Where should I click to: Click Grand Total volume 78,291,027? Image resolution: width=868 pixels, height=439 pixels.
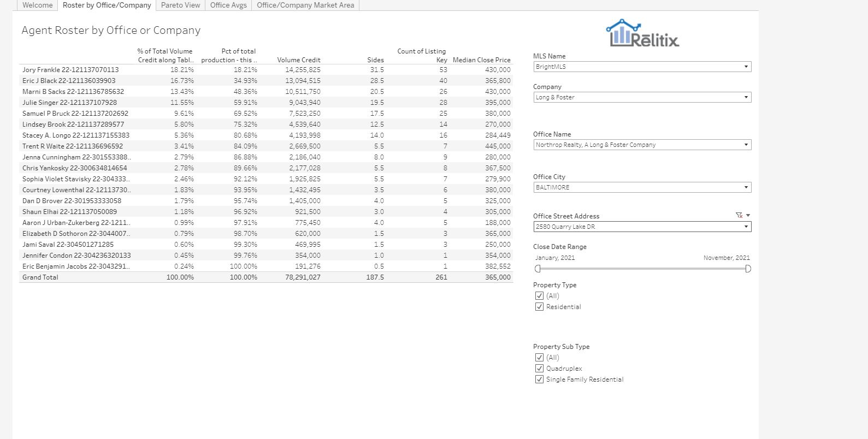303,277
